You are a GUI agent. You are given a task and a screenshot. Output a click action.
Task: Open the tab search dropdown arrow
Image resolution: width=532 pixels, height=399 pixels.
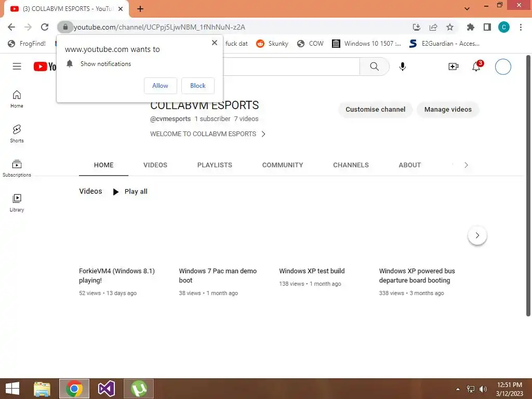[467, 9]
